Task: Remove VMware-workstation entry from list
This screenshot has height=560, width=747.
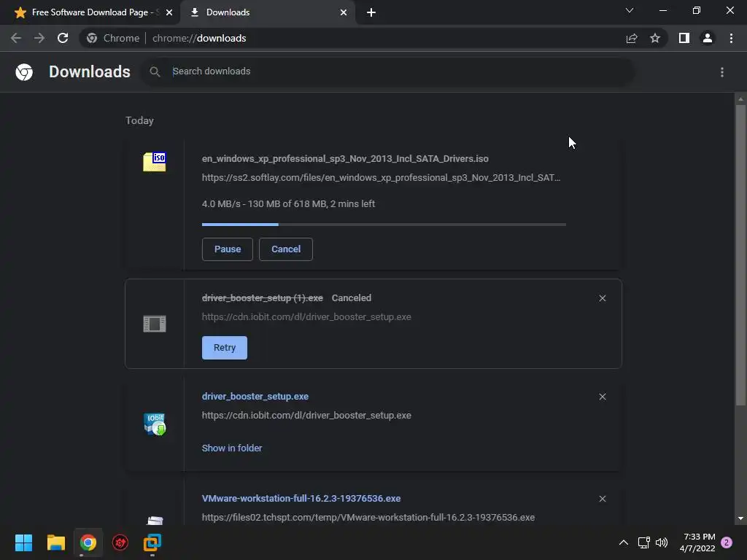Action: coord(603,499)
